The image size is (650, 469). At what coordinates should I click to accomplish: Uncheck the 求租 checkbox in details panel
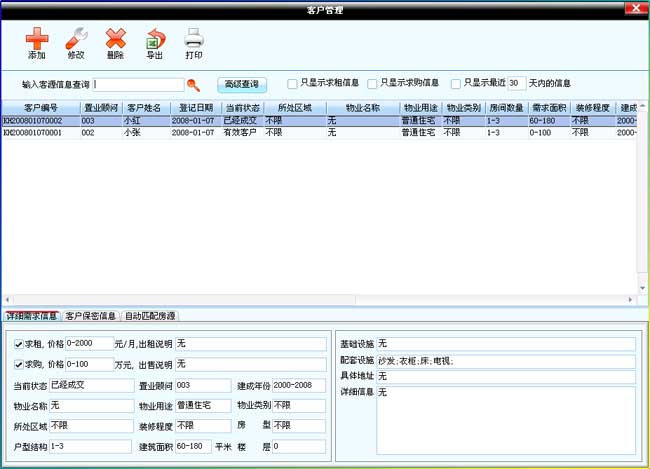coord(19,344)
